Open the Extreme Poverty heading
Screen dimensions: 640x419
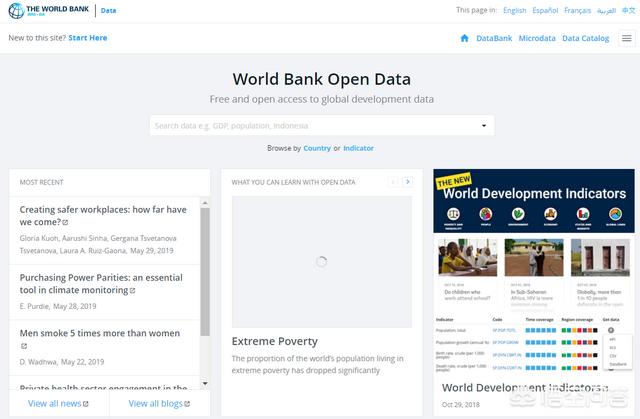pyautogui.click(x=274, y=341)
